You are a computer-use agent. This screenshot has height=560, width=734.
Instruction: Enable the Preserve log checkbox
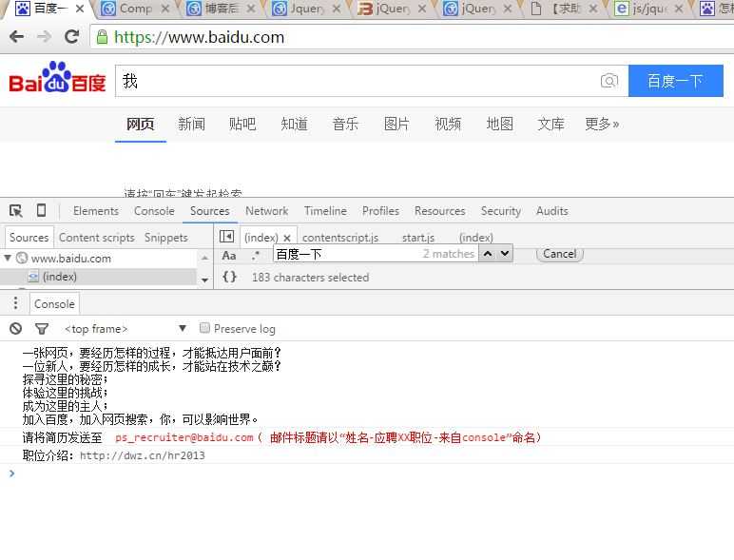[x=204, y=328]
